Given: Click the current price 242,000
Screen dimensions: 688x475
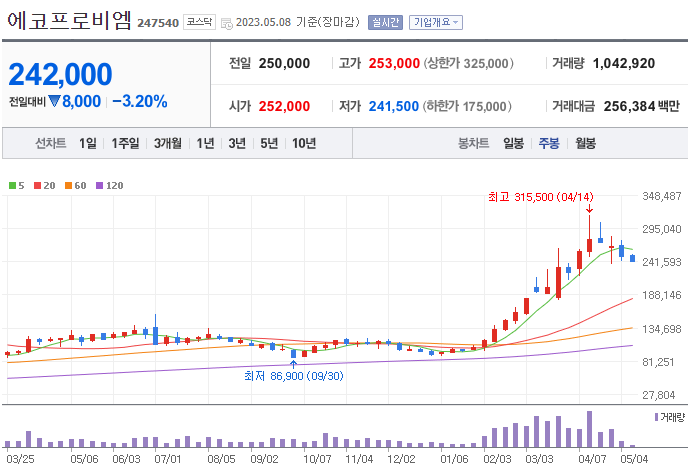Looking at the screenshot, I should point(60,74).
